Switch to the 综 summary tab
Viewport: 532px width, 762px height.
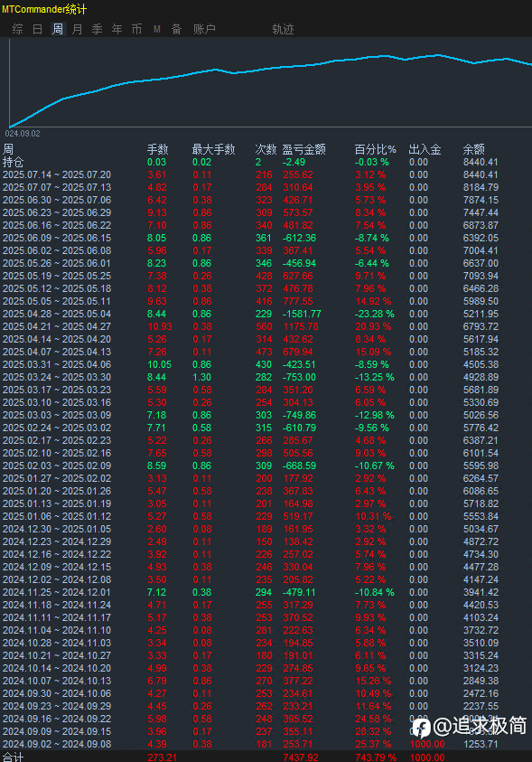click(17, 29)
